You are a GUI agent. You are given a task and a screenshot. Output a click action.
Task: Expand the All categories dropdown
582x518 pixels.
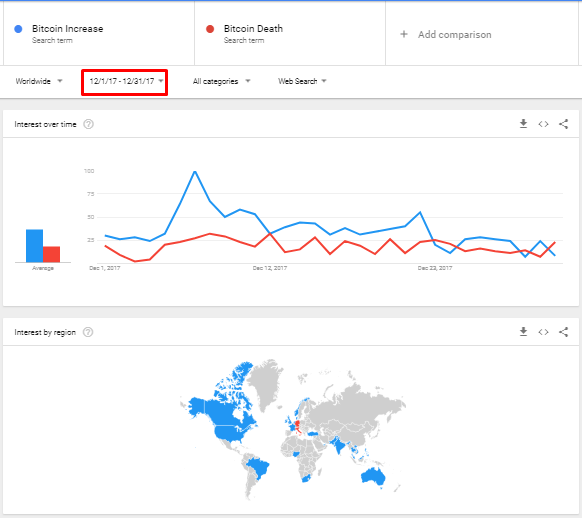222,81
